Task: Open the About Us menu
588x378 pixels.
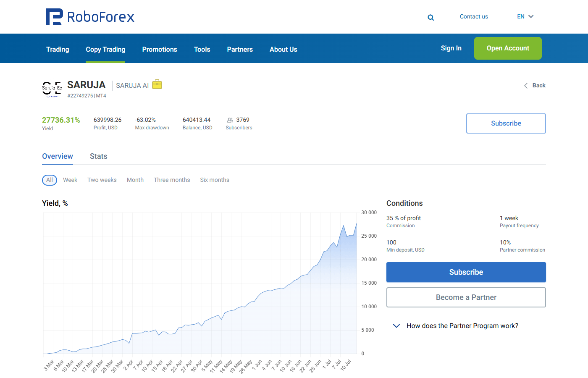Action: (283, 49)
